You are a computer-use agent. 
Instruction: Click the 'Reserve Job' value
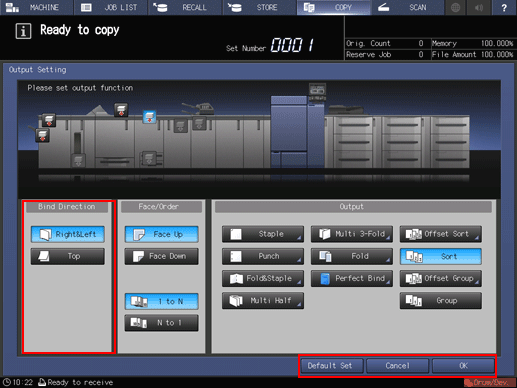tap(421, 55)
